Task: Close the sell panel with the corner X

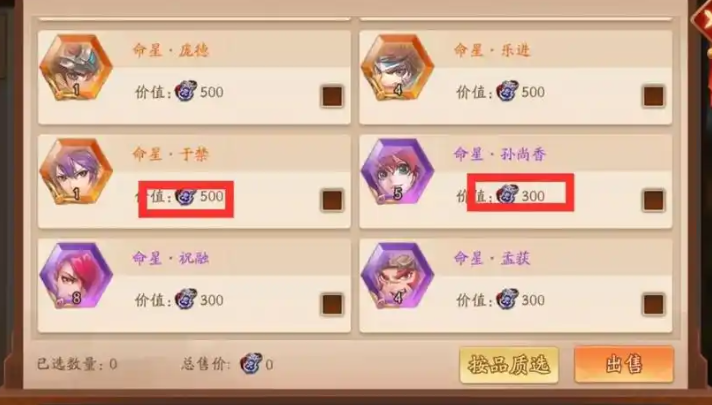Action: pos(703,18)
